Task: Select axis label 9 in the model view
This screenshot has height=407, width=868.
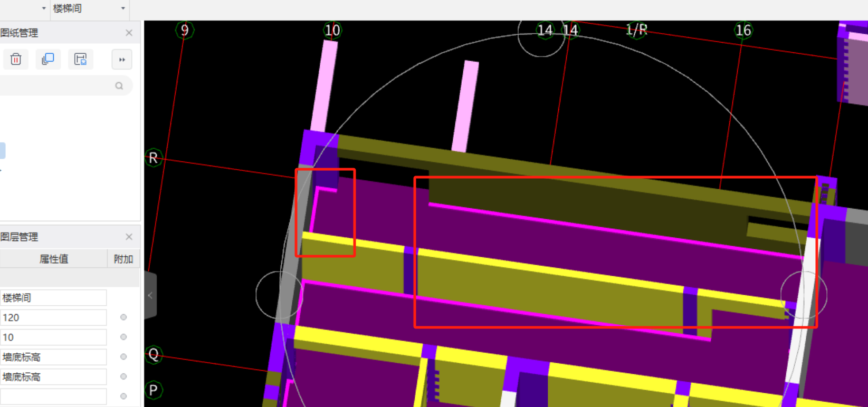Action: 185,30
